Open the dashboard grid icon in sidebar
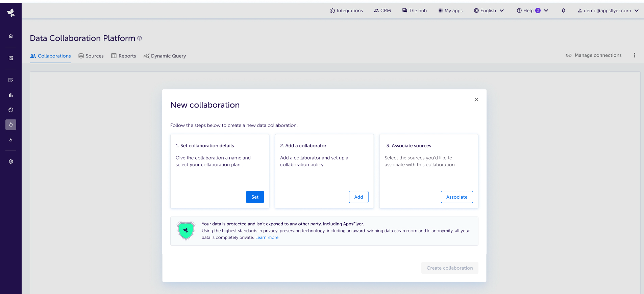 click(x=11, y=58)
